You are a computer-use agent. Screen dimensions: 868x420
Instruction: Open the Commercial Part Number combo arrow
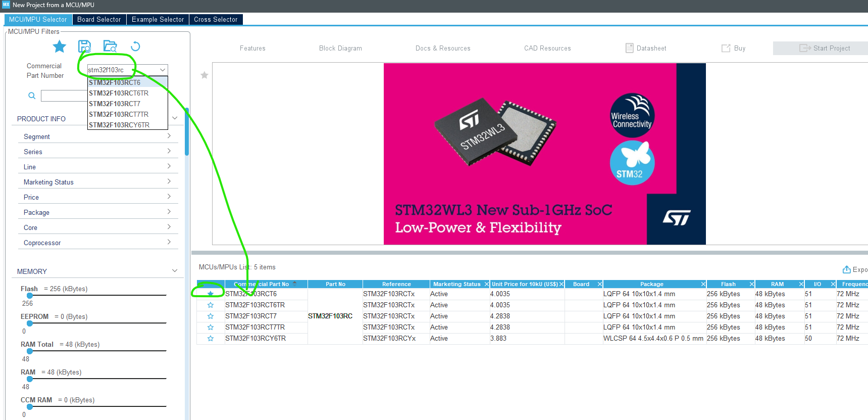point(163,70)
